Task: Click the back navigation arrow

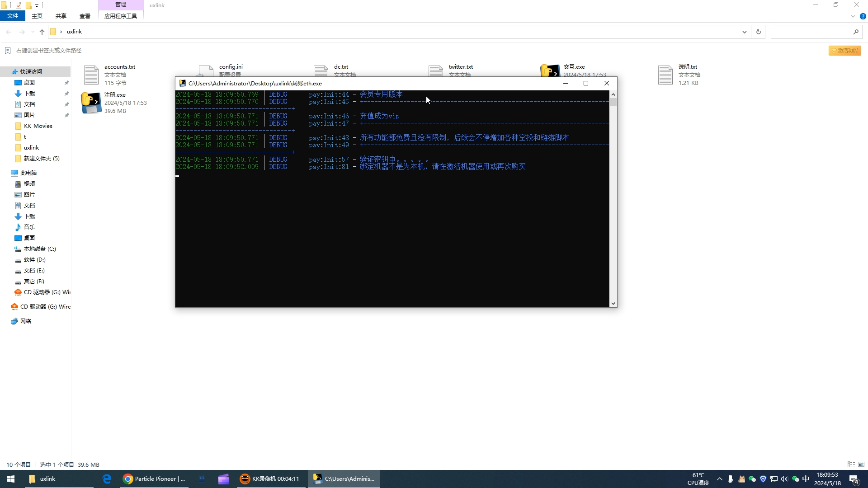Action: click(x=9, y=32)
